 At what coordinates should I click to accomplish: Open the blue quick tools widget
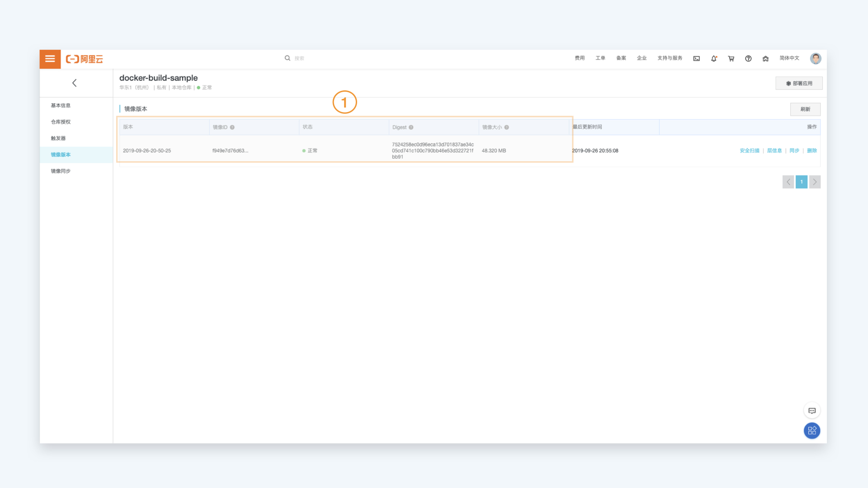pyautogui.click(x=812, y=431)
